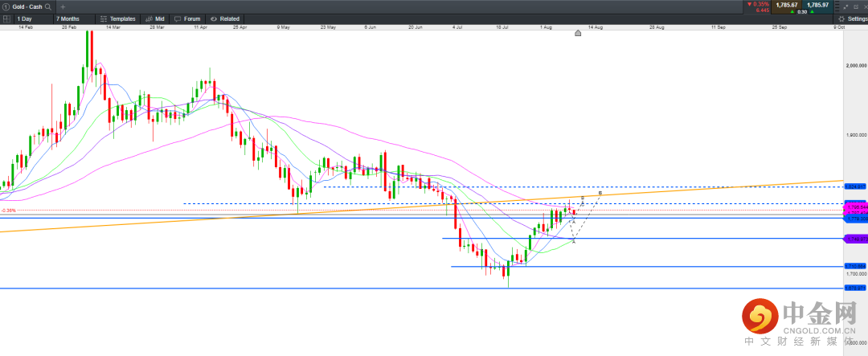Click the 9 Oct date on time axis

[x=838, y=27]
